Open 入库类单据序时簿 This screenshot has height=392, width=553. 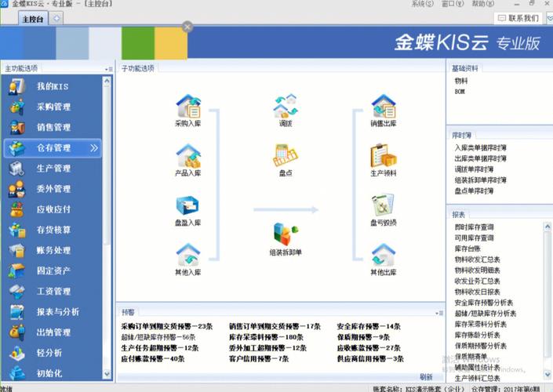[x=480, y=147]
